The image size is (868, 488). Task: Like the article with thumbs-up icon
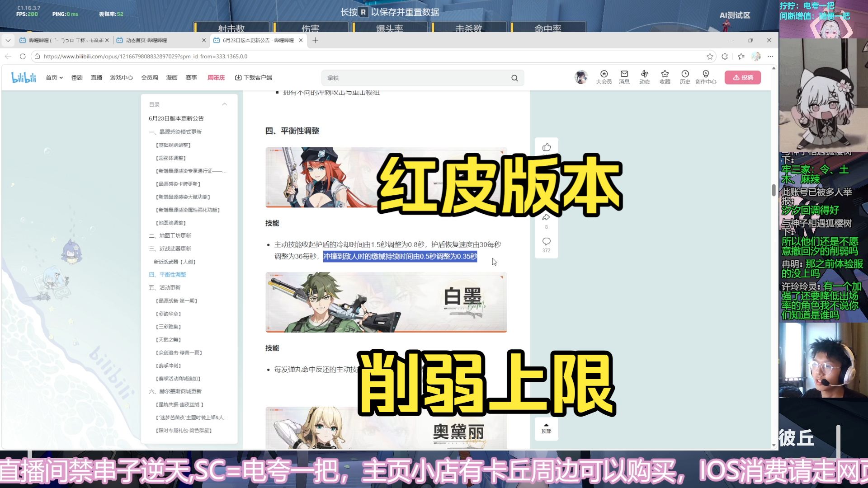(x=547, y=147)
